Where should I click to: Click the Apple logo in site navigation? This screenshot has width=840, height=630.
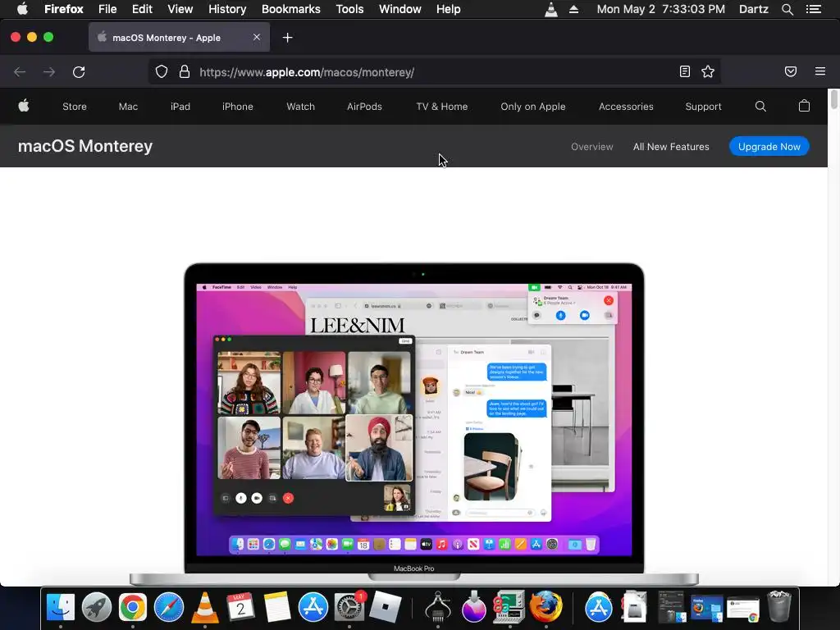[24, 106]
